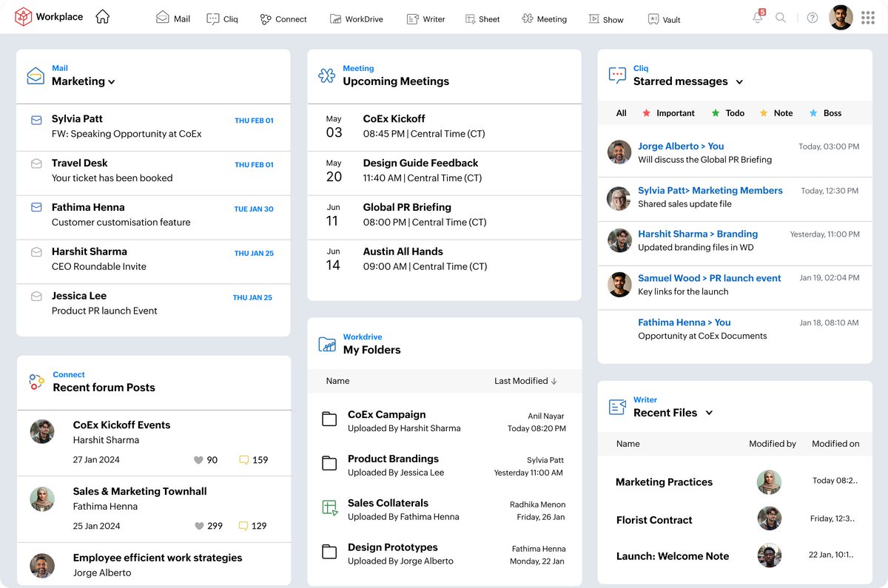Open the Writer app tab
Screen dimensions: 888x588
[x=426, y=19]
